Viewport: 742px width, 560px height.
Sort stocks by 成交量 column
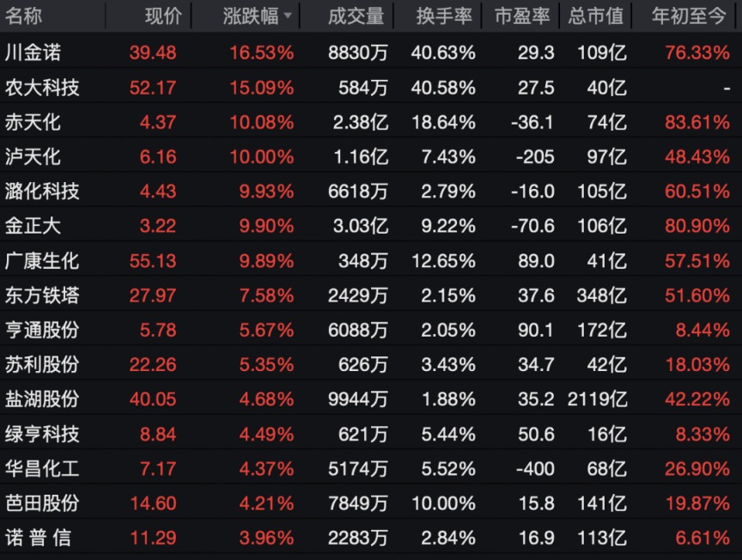356,15
